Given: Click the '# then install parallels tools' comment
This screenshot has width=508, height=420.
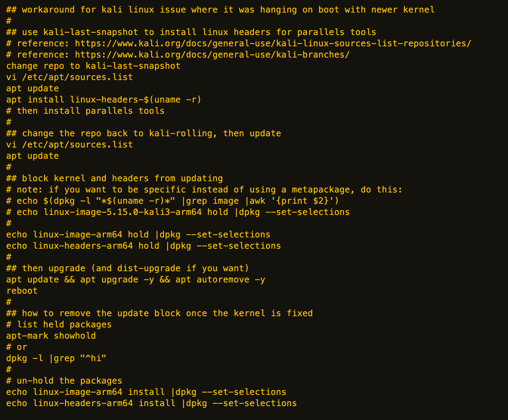Looking at the screenshot, I should click(x=85, y=111).
